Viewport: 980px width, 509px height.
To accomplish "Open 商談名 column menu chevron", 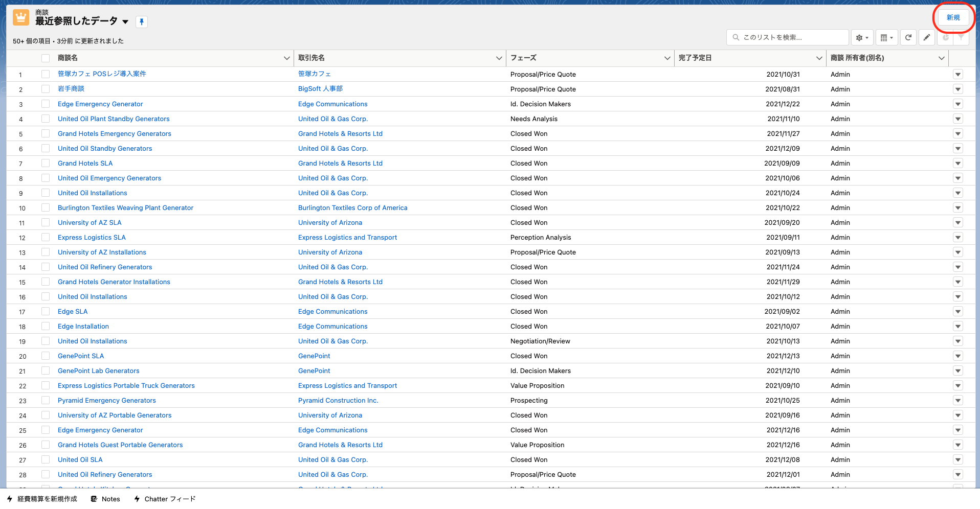I will [x=286, y=58].
